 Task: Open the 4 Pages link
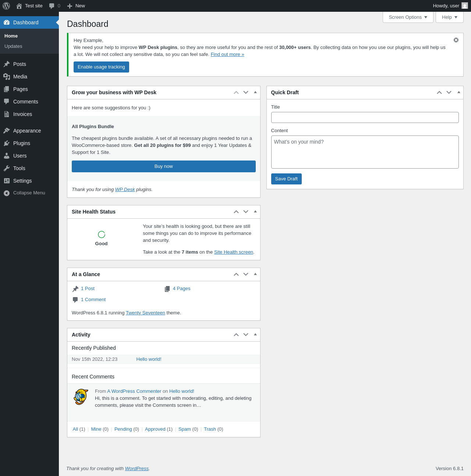181,289
